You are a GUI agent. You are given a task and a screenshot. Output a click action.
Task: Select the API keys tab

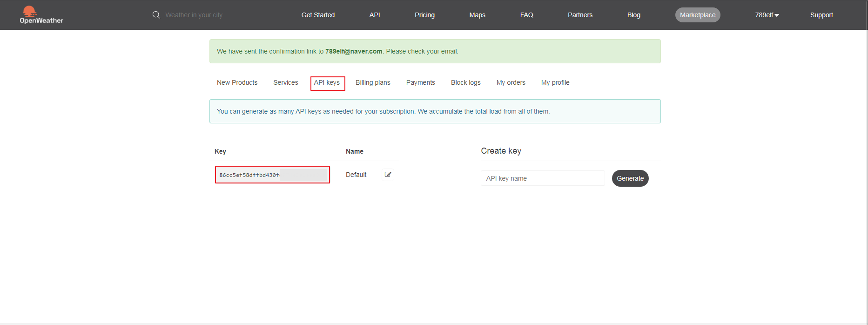pyautogui.click(x=327, y=82)
